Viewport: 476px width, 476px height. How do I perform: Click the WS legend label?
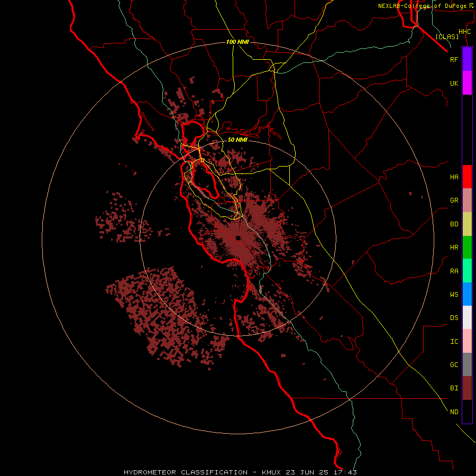click(454, 294)
